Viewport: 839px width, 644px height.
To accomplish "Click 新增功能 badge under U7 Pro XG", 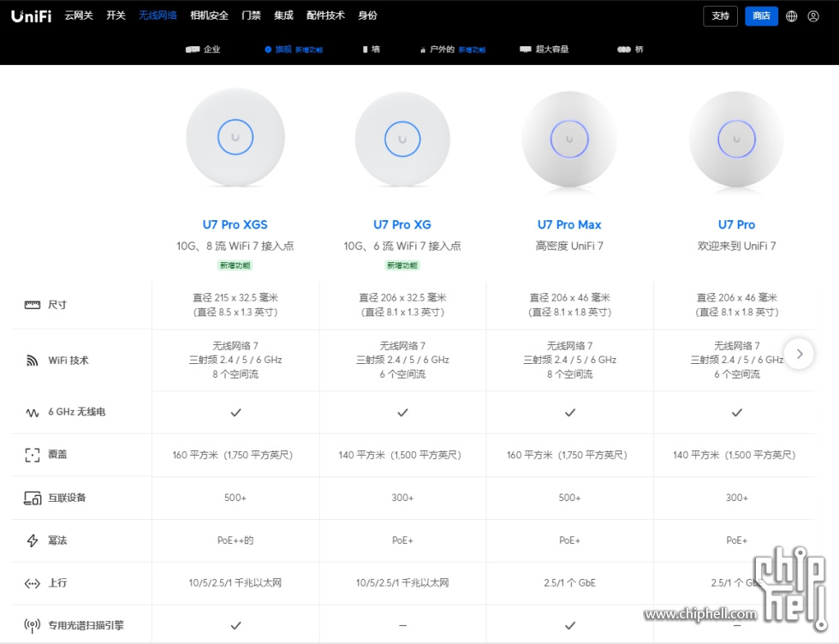I will tap(402, 265).
